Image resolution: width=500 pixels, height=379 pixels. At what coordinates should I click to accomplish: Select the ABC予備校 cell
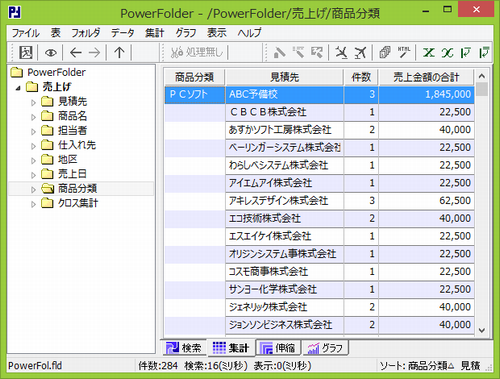click(284, 94)
